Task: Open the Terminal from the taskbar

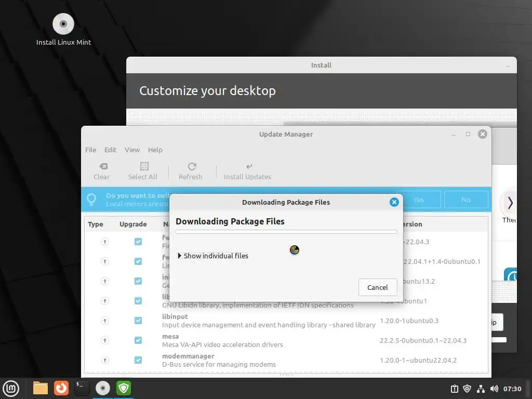Action: (82, 388)
